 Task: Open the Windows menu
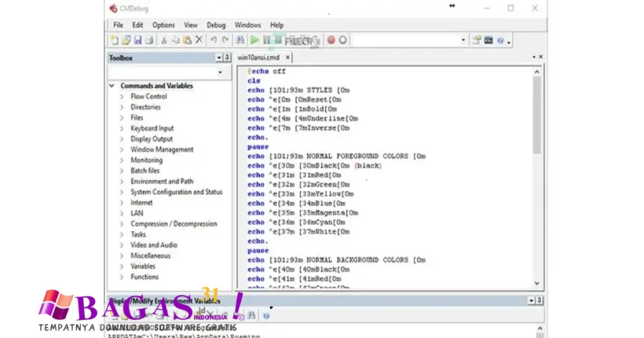248,25
